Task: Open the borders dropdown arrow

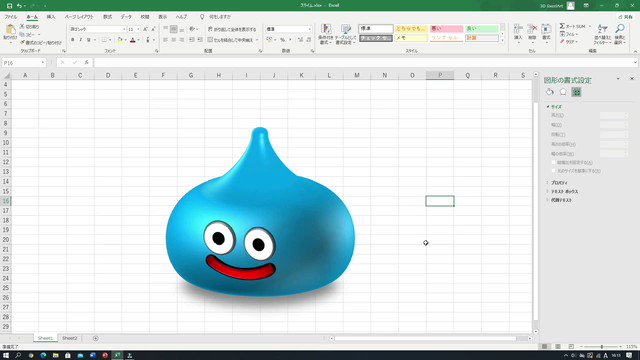Action: (110, 40)
